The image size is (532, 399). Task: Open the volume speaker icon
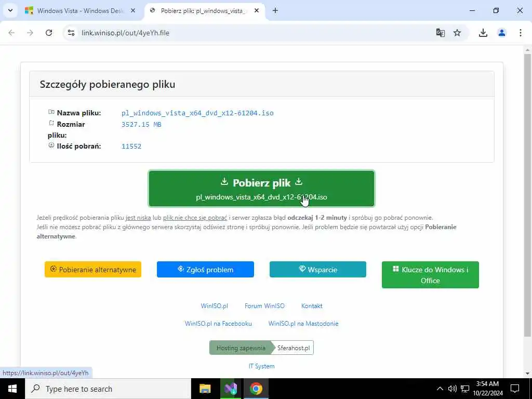[x=453, y=389]
